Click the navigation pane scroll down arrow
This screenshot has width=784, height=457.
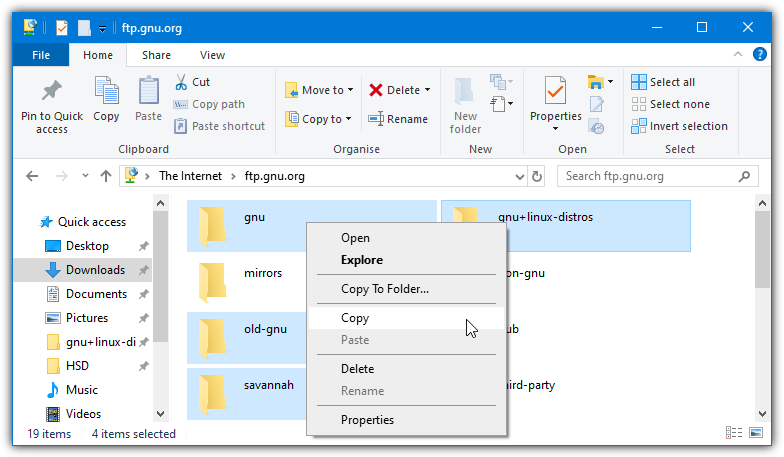click(x=160, y=414)
